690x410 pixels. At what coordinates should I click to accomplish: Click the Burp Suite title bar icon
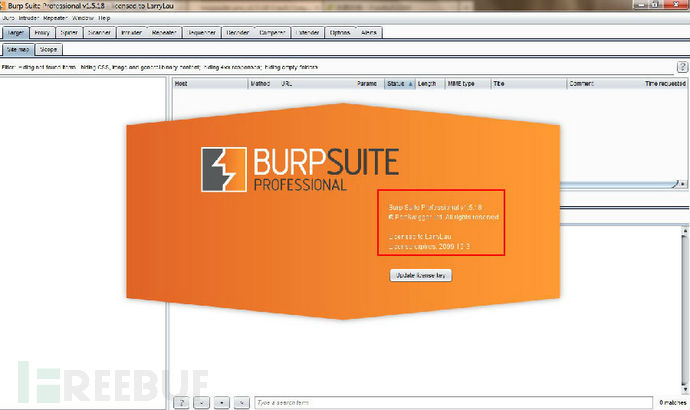pos(2,6)
